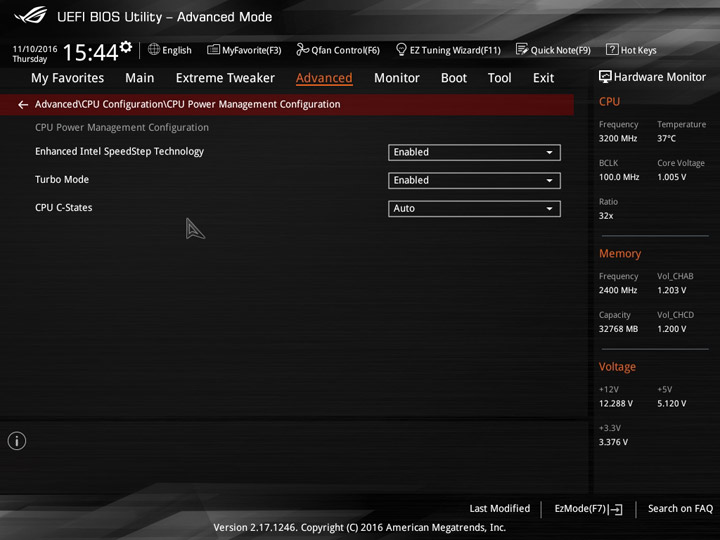Click the 11/10/2016 date text

[35, 49]
